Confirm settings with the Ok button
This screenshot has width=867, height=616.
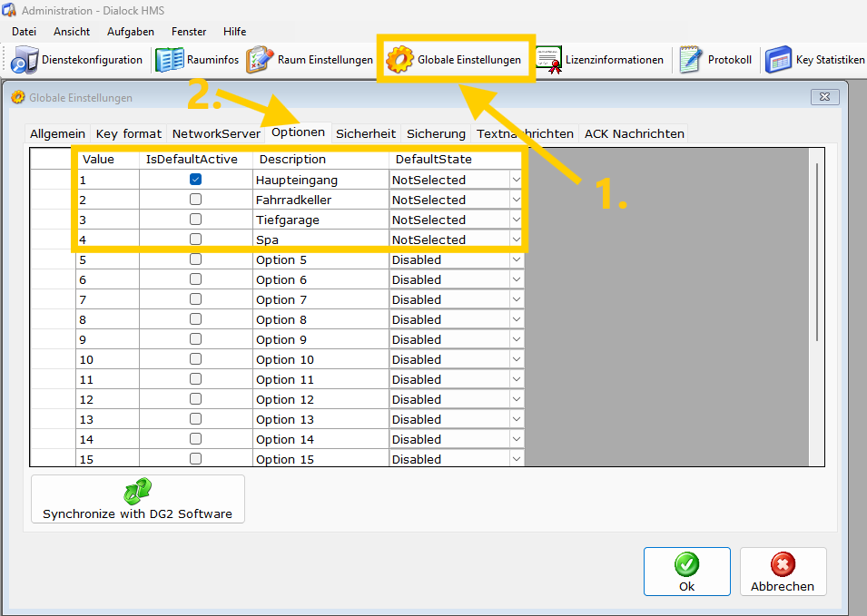686,572
